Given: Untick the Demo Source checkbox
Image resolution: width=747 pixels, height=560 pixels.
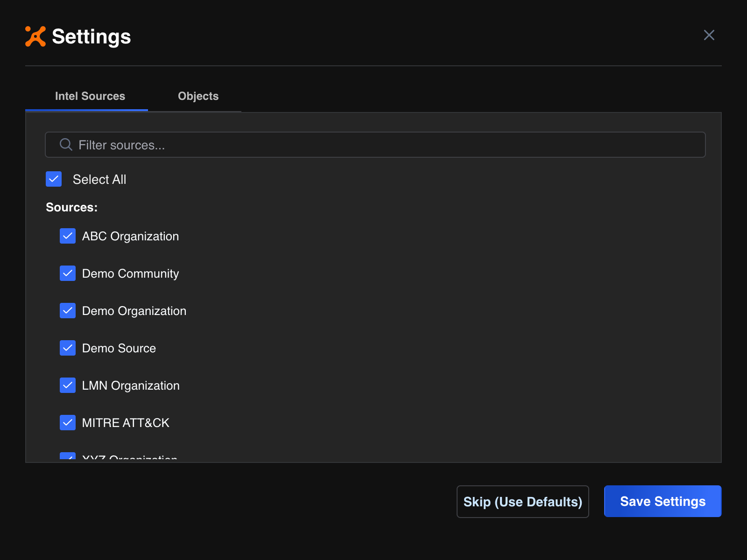Looking at the screenshot, I should point(68,348).
